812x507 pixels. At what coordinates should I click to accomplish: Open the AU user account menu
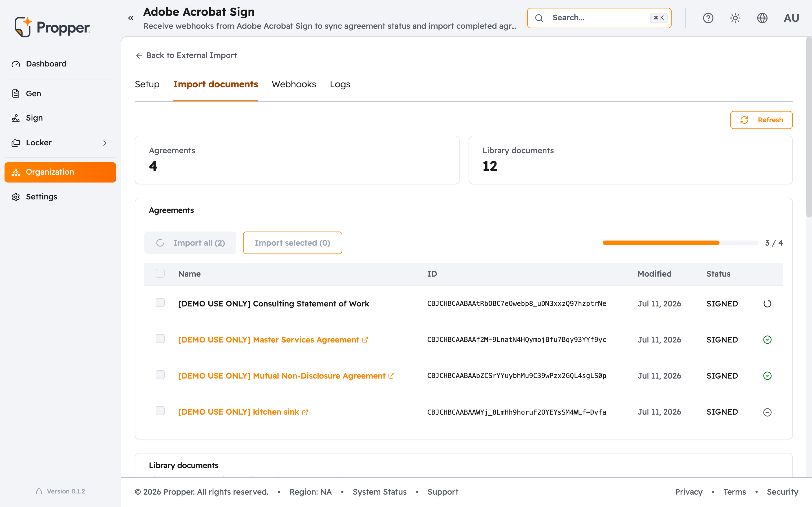[x=791, y=18]
